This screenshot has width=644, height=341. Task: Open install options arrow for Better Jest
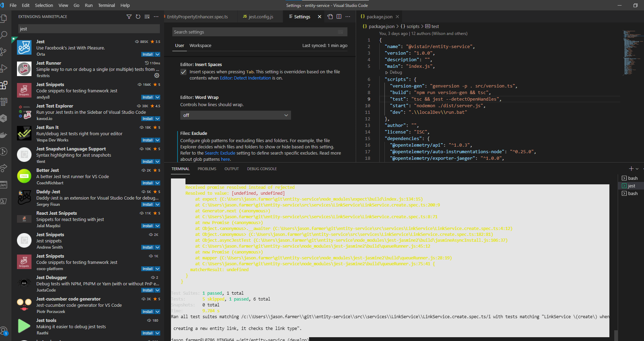coord(157,183)
